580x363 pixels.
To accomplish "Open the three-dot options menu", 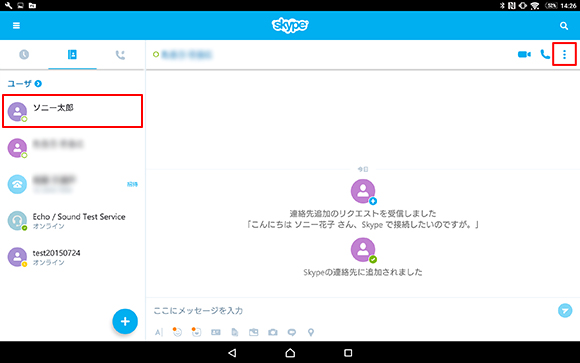I will pyautogui.click(x=564, y=54).
